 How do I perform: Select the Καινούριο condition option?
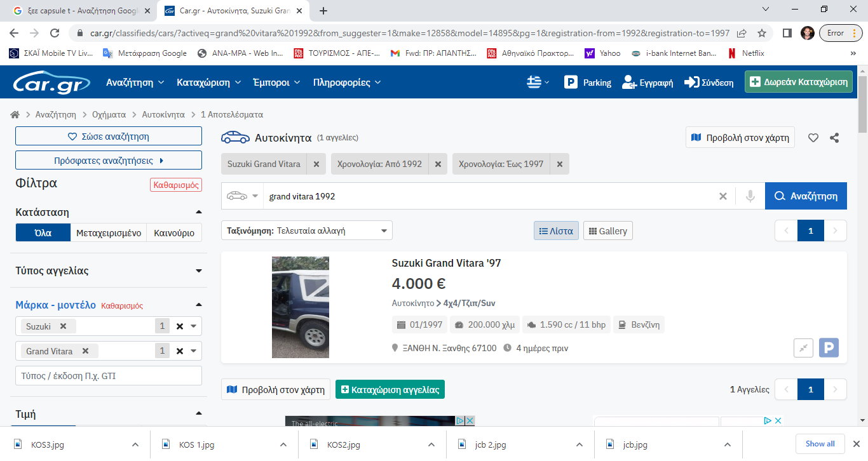174,233
